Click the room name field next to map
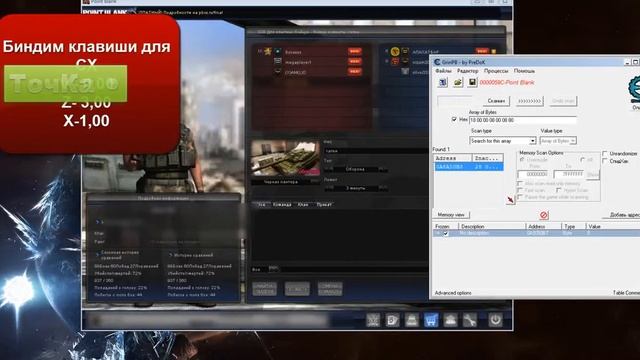This screenshot has height=360, width=640. (x=376, y=151)
